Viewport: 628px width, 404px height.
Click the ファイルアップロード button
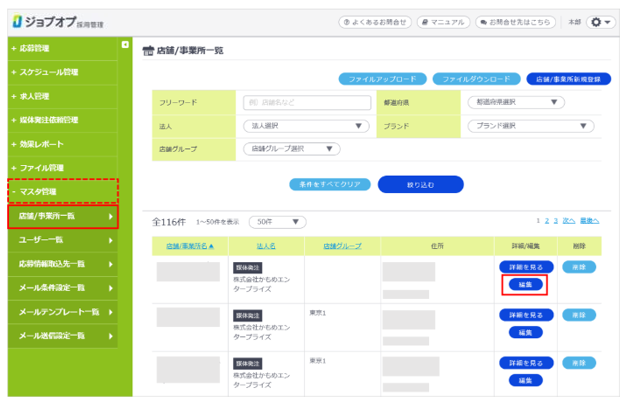(383, 78)
